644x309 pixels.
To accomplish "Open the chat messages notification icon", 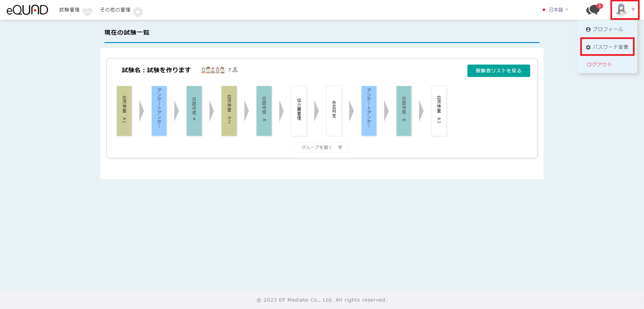I will click(x=593, y=10).
